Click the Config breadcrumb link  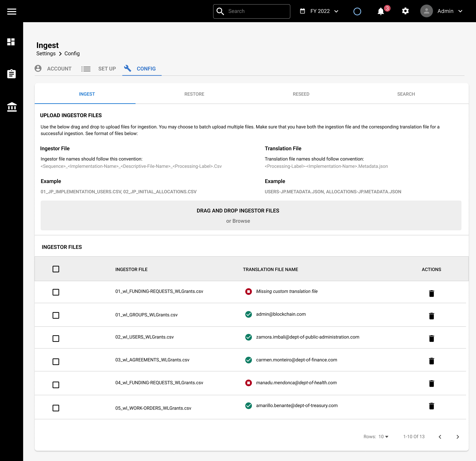click(x=72, y=53)
